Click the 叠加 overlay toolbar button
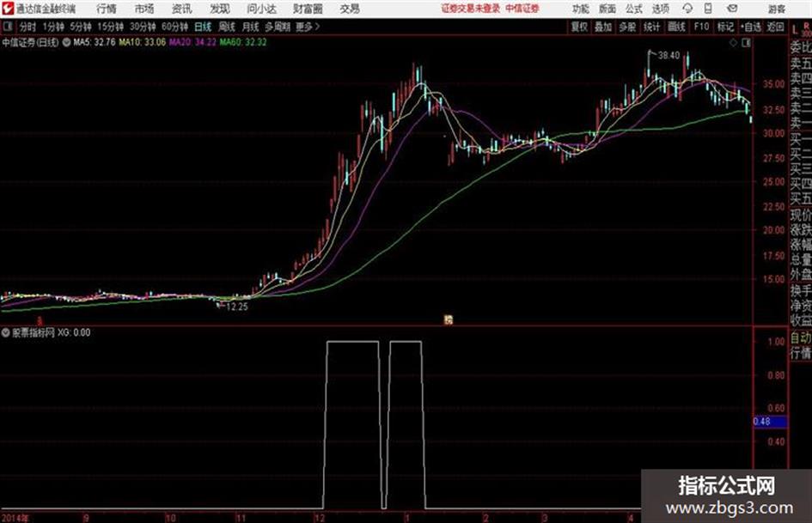The width and height of the screenshot is (812, 523). click(x=603, y=27)
